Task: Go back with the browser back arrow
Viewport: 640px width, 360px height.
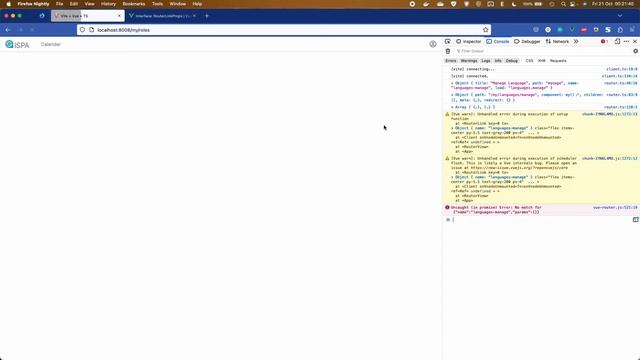Action: point(8,30)
